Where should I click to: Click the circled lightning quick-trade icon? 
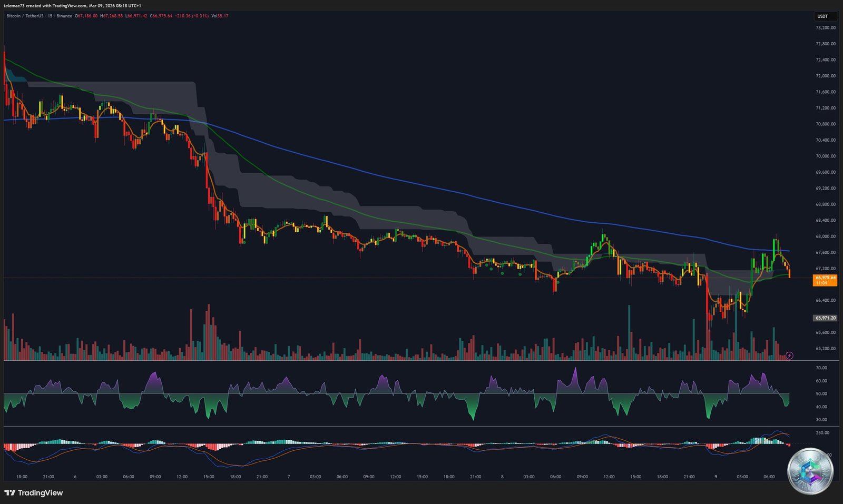(789, 355)
